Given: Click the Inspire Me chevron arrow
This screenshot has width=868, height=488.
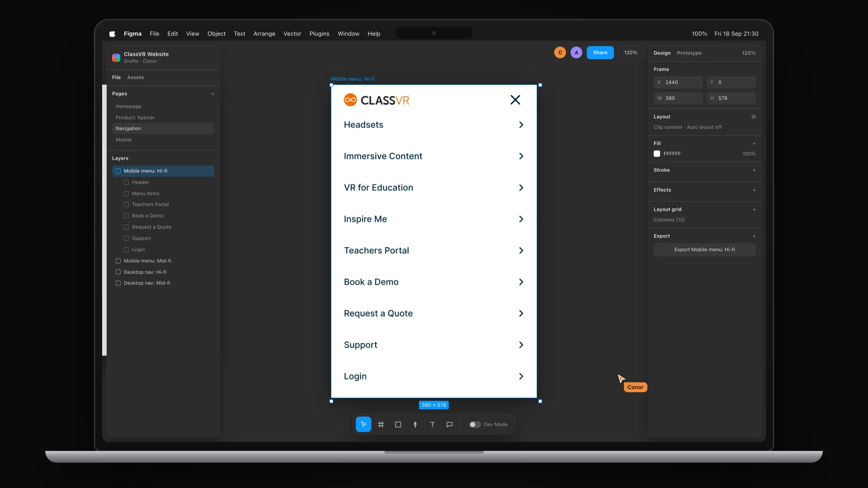Looking at the screenshot, I should 521,219.
